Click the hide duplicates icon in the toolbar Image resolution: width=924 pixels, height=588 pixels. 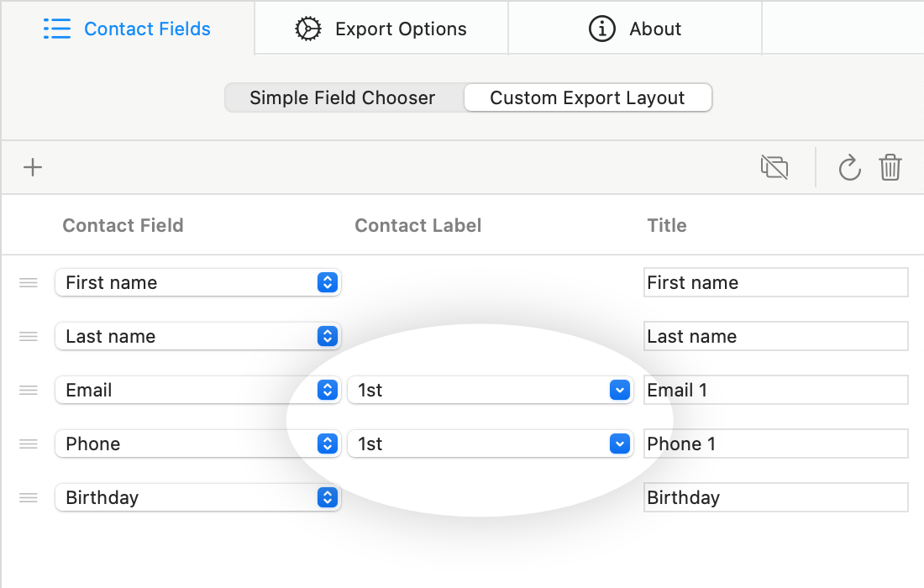coord(774,166)
